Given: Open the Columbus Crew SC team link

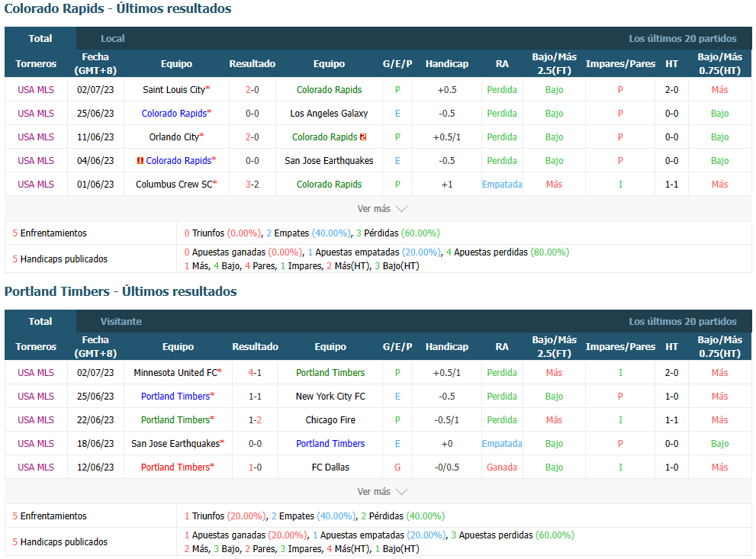Looking at the screenshot, I should click(174, 185).
